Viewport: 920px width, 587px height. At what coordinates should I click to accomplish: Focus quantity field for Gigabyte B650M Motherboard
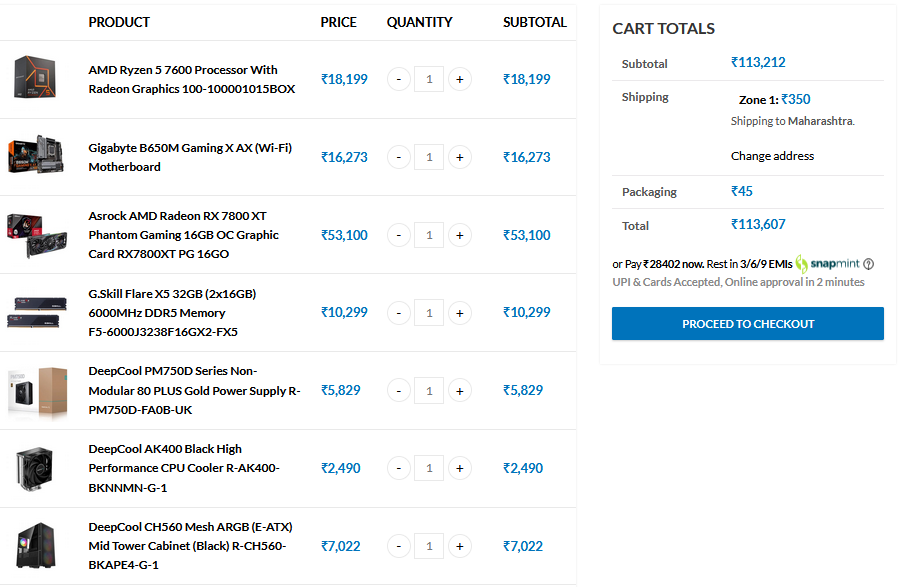click(x=429, y=157)
